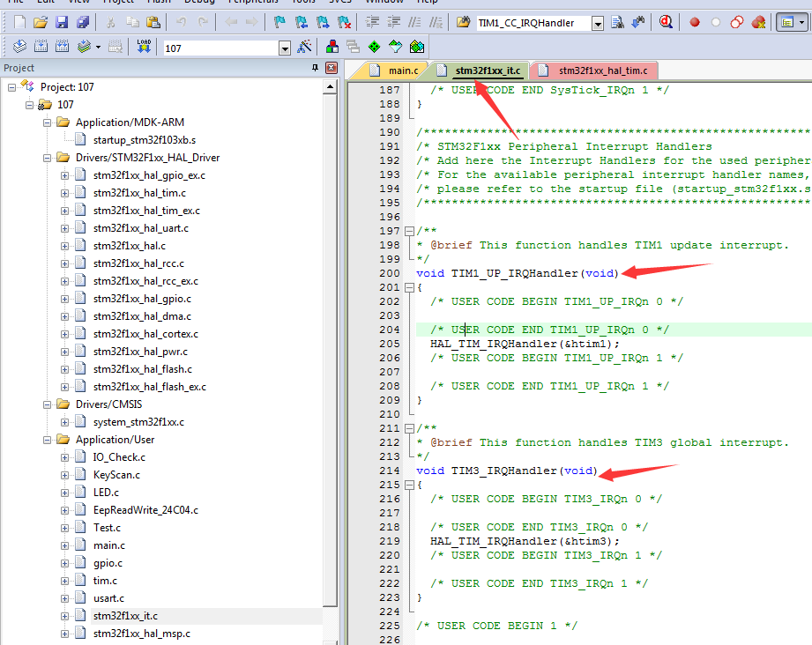Viewport: 812px width, 645px height.
Task: Download code to flash with LOAD icon
Action: coord(144,48)
